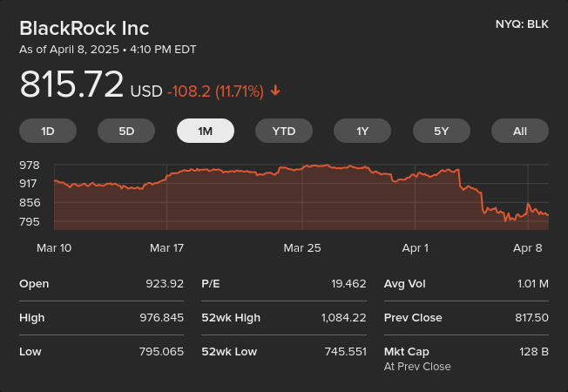This screenshot has height=392, width=568.
Task: Click the P/E label
Action: coord(211,283)
